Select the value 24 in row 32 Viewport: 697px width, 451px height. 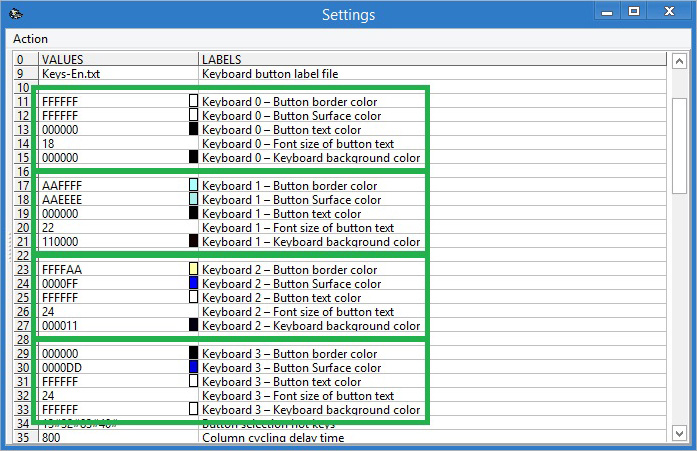point(119,395)
